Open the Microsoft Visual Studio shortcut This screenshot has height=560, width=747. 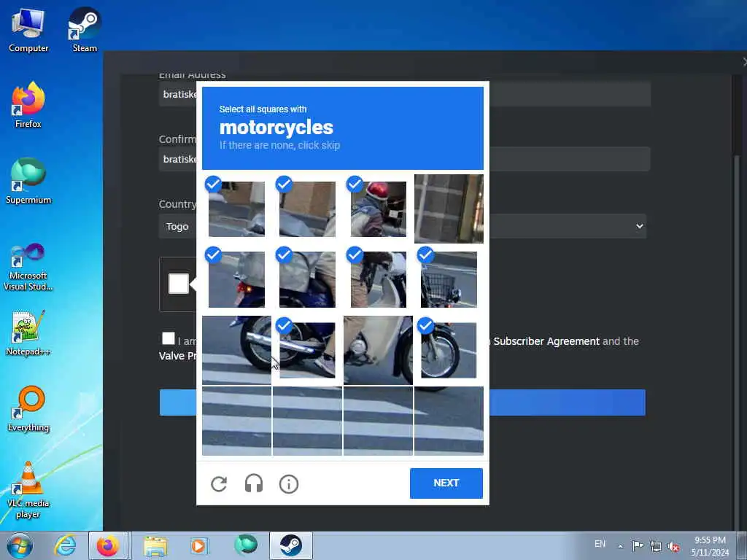point(28,267)
